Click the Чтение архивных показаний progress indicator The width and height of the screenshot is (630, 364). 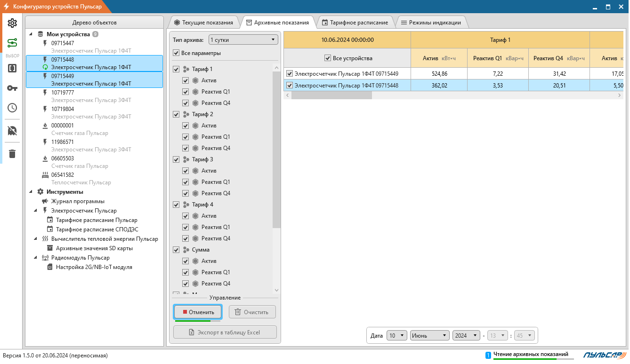(x=534, y=359)
